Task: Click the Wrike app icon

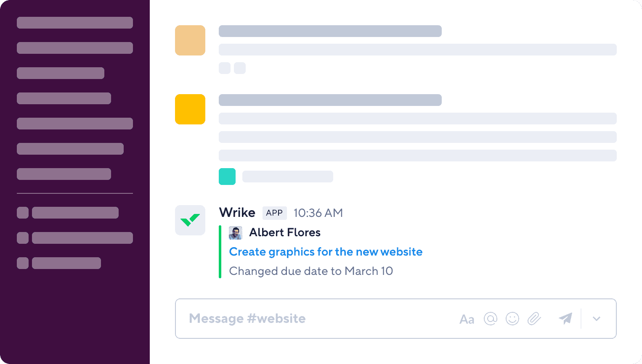Action: click(190, 220)
